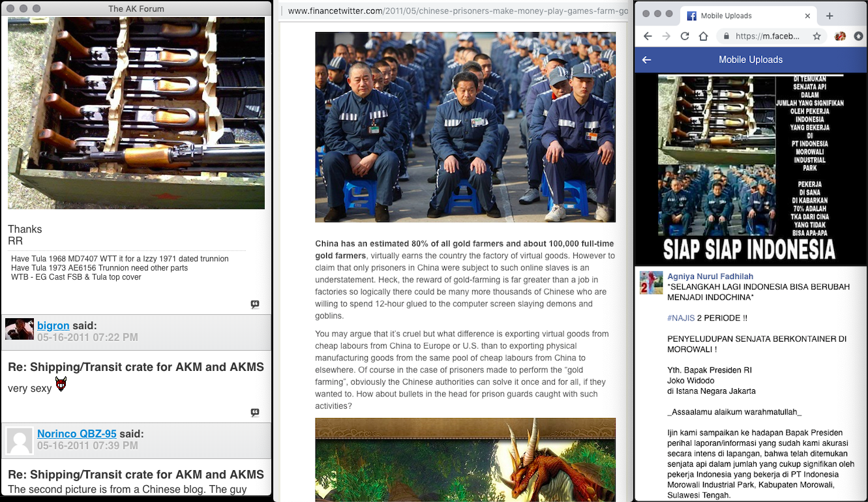Click the browser forward arrow
This screenshot has height=502, width=868.
click(666, 37)
